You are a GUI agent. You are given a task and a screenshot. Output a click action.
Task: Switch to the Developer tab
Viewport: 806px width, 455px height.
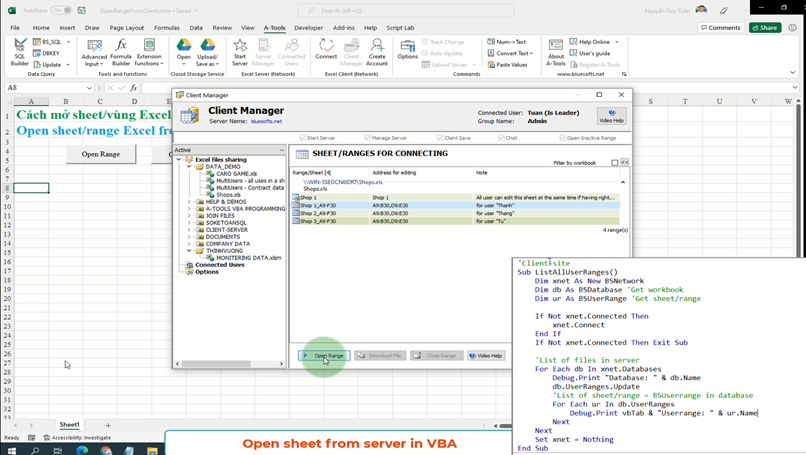point(308,28)
